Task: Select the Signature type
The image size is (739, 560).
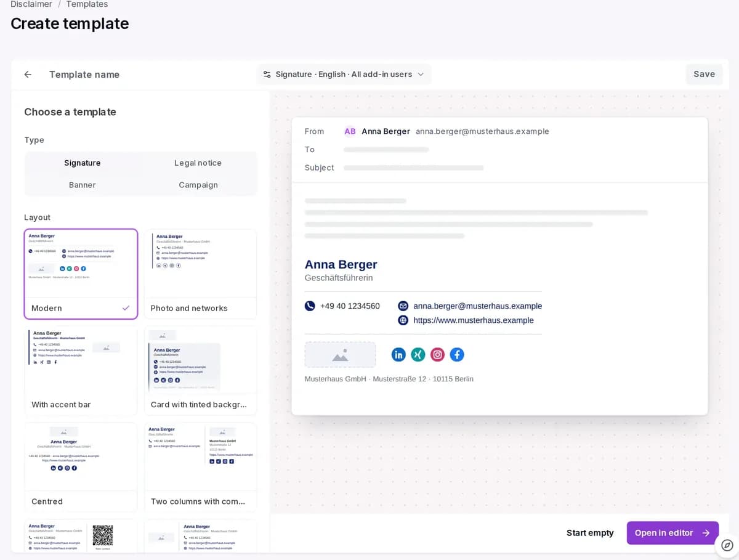Action: [83, 163]
